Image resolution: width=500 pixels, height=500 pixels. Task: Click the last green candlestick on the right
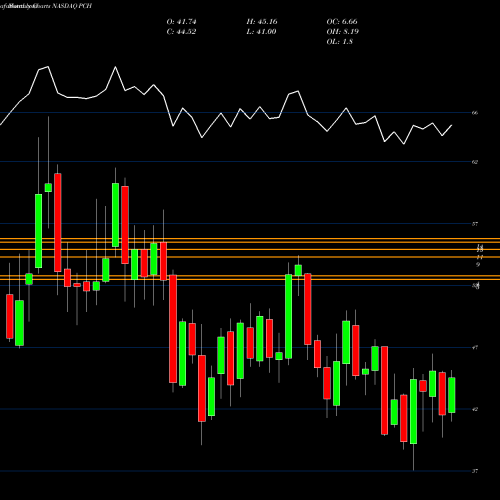pos(452,395)
